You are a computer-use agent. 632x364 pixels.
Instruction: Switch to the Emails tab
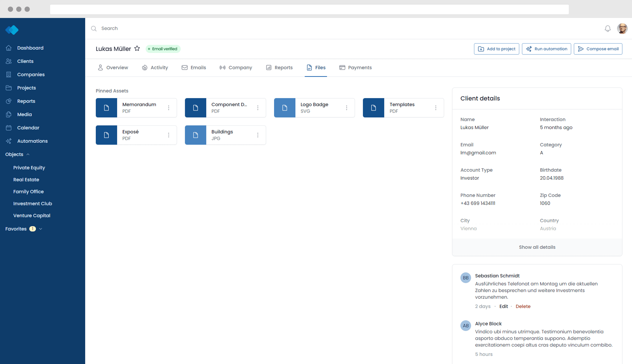coord(194,67)
